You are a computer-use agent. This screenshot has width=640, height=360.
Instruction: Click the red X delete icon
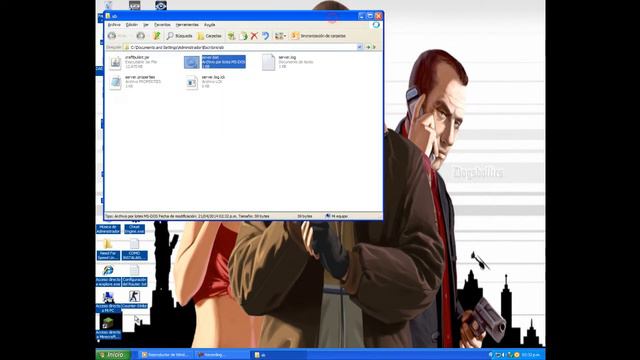[254, 36]
